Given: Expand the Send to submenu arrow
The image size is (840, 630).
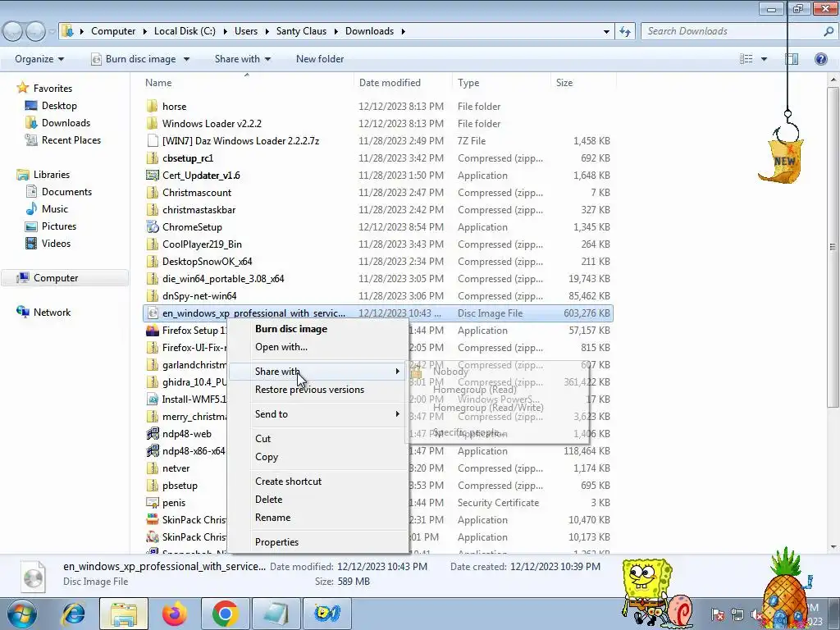Looking at the screenshot, I should click(x=398, y=414).
